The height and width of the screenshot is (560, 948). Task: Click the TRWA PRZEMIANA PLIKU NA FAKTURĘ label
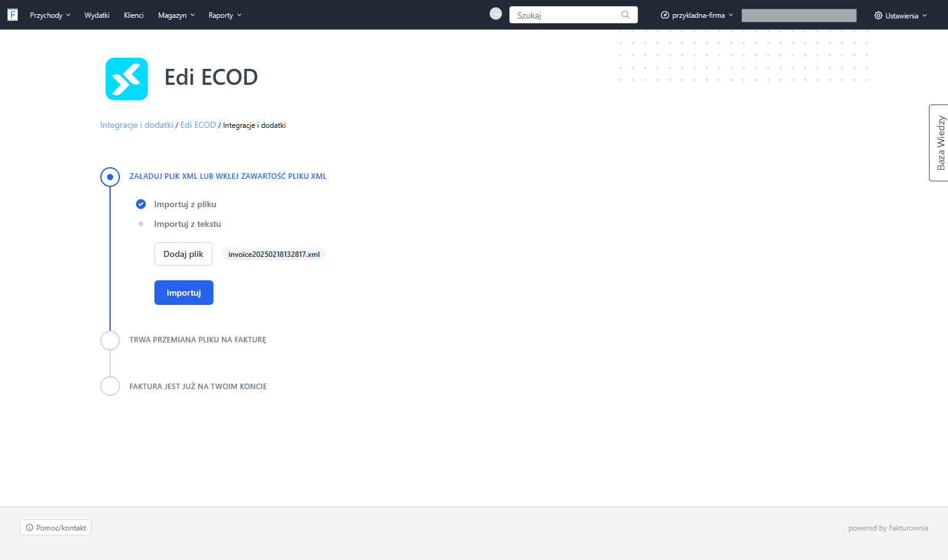coord(198,340)
